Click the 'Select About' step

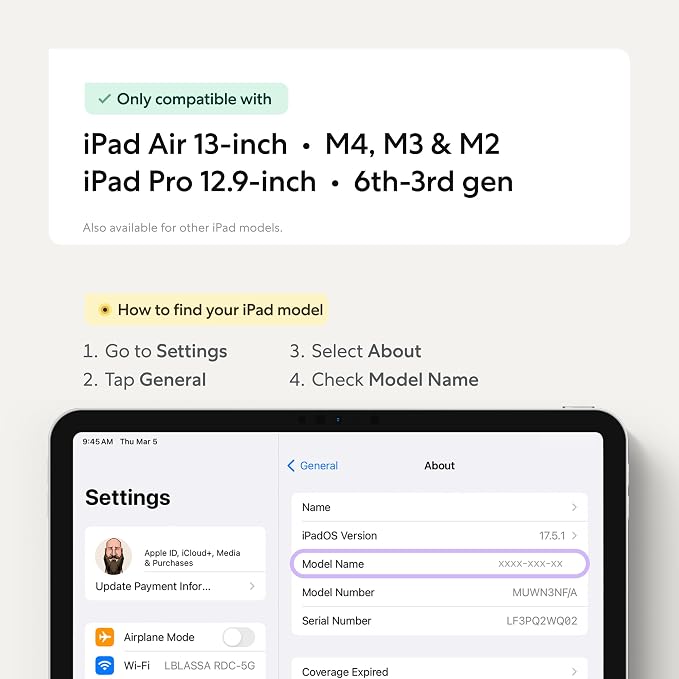356,351
